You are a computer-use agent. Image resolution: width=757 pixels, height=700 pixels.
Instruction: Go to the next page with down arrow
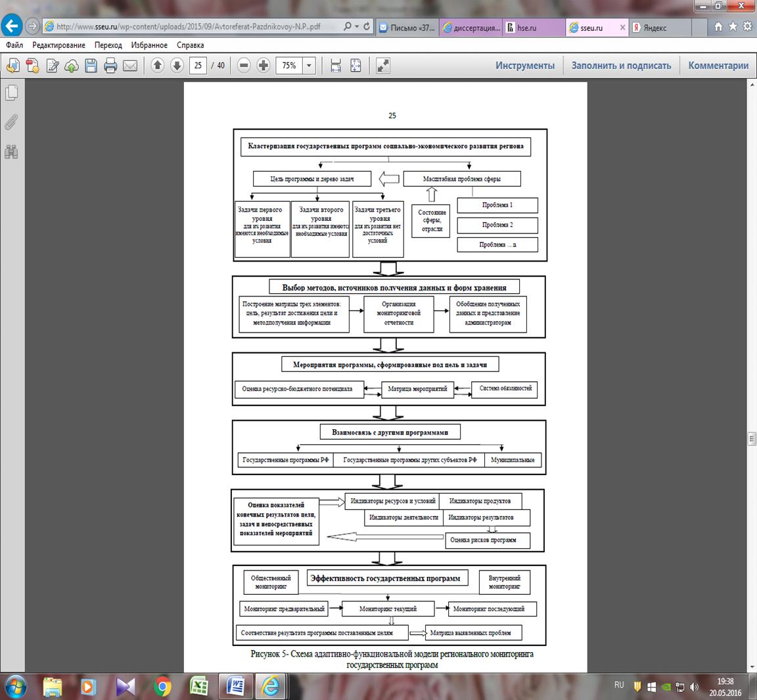coord(177,66)
